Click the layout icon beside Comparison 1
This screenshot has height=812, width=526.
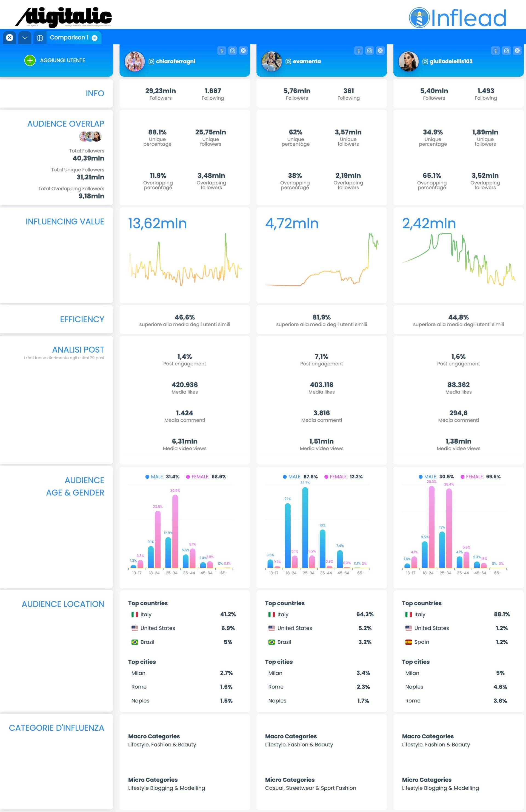40,38
